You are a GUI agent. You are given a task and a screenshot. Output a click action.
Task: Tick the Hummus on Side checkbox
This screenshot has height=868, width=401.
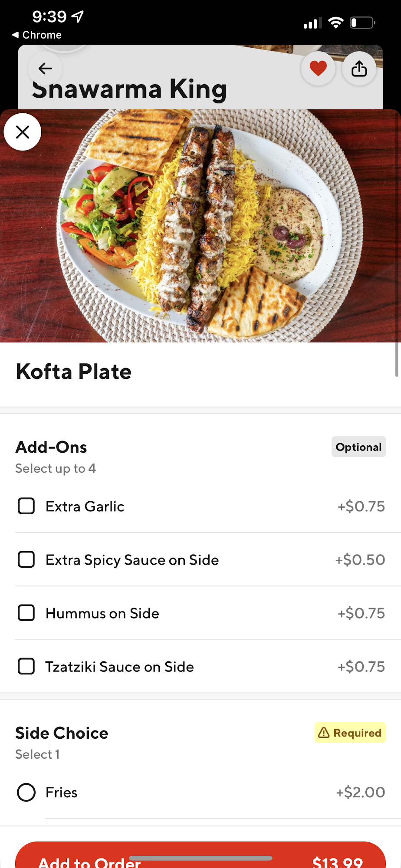point(26,613)
